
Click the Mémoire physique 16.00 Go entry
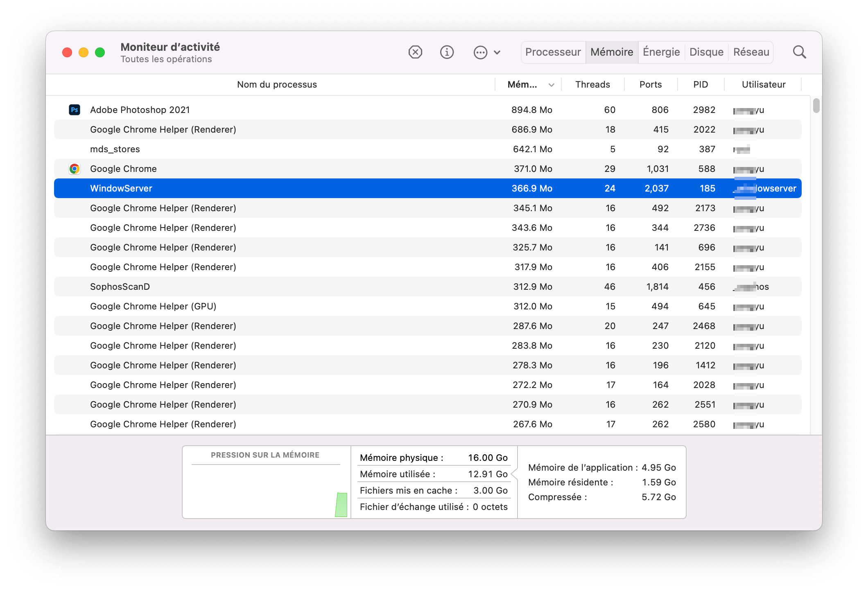click(434, 458)
